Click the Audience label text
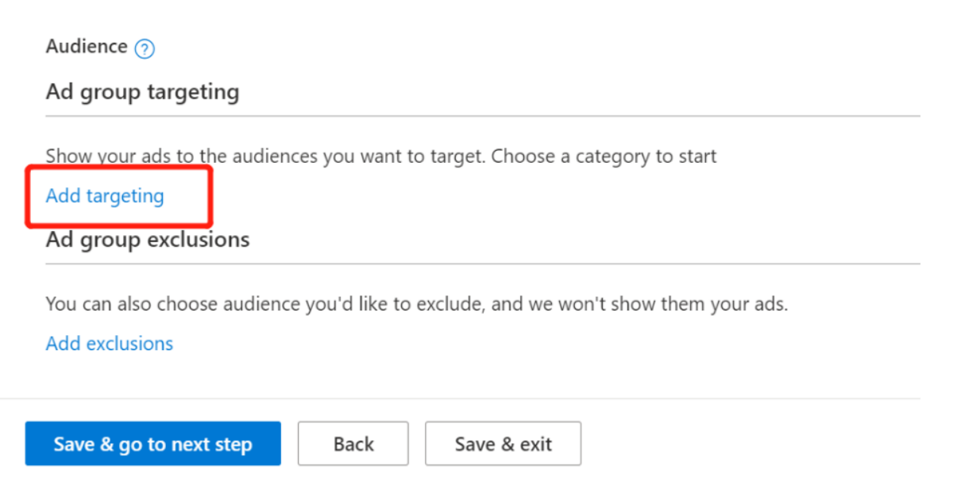This screenshot has height=478, width=980. [87, 47]
